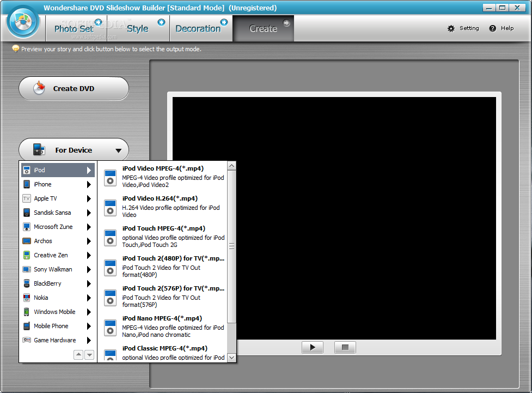Click the Help question mark icon
The image size is (532, 393).
pyautogui.click(x=493, y=28)
